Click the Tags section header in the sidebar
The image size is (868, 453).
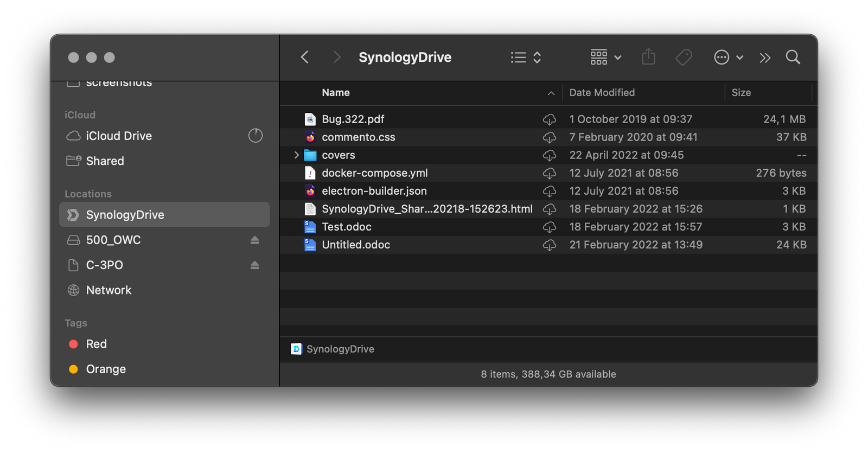(x=76, y=323)
